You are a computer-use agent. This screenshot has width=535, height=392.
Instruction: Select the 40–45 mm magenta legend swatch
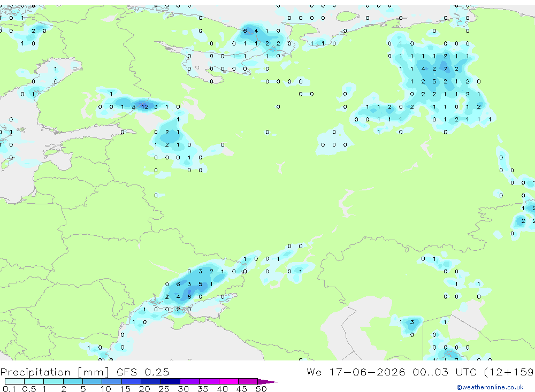click(x=228, y=381)
